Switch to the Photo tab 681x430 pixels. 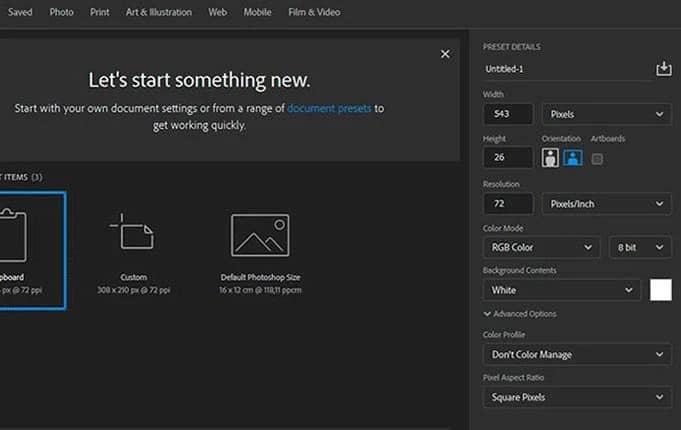click(x=61, y=12)
